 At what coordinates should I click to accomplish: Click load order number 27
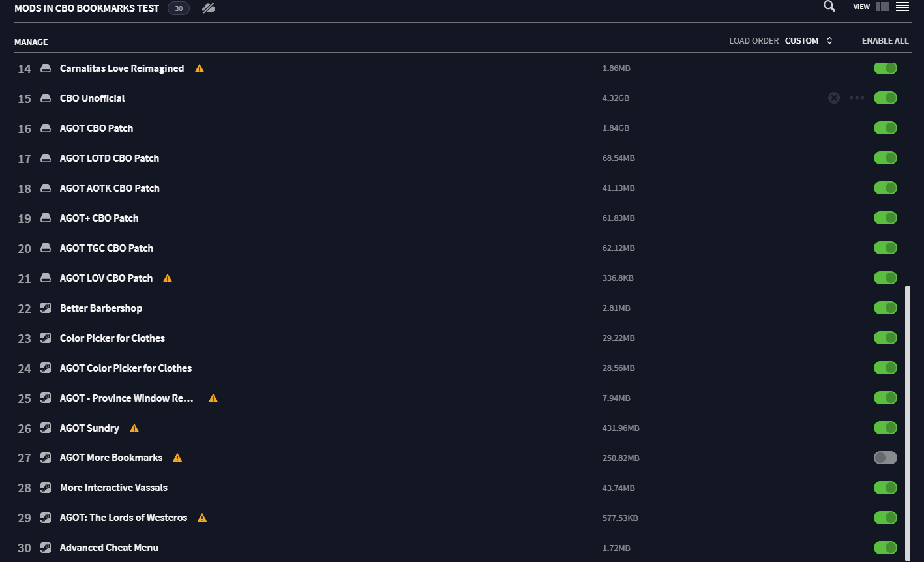24,458
